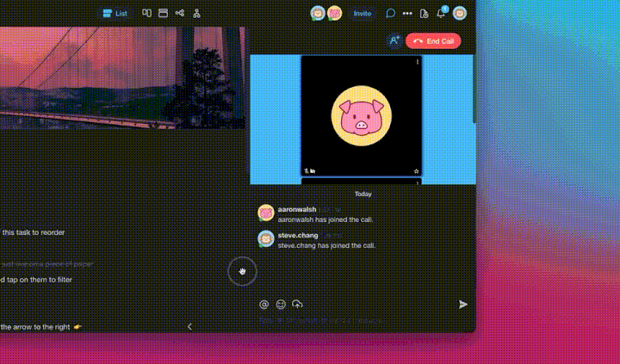This screenshot has width=620, height=364.
Task: Open the three-dot more options menu
Action: (x=406, y=13)
